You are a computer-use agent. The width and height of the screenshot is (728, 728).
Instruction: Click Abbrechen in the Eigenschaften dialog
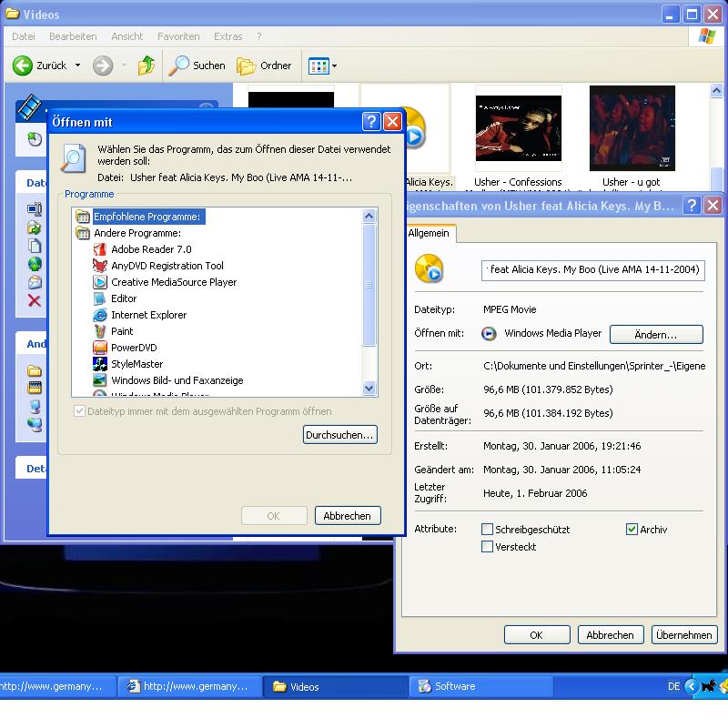click(x=611, y=634)
